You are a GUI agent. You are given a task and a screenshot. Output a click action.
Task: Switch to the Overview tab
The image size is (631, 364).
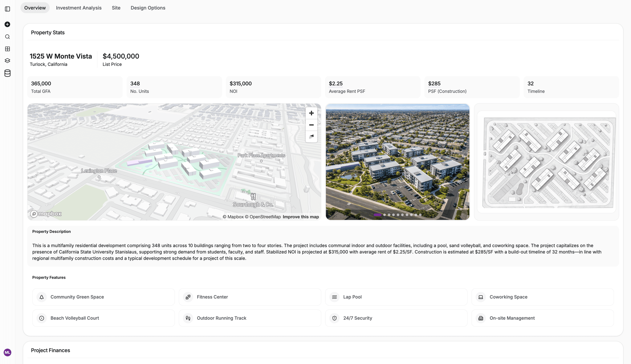pyautogui.click(x=35, y=8)
